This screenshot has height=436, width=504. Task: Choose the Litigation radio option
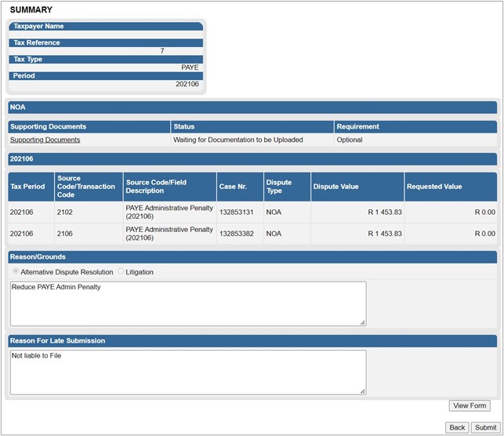tap(121, 272)
